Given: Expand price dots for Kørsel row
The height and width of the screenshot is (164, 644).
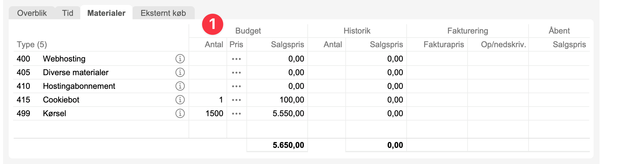Looking at the screenshot, I should coord(236,113).
